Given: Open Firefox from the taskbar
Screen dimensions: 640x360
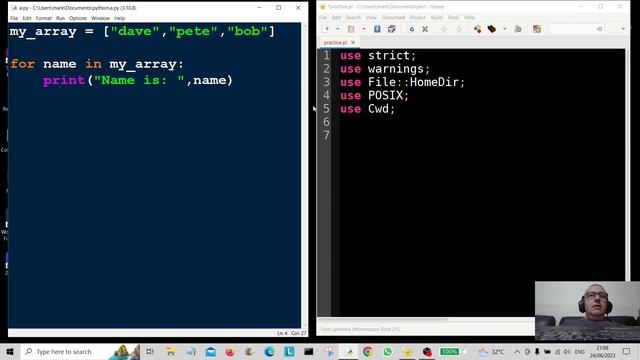Looking at the screenshot, I should (x=230, y=351).
